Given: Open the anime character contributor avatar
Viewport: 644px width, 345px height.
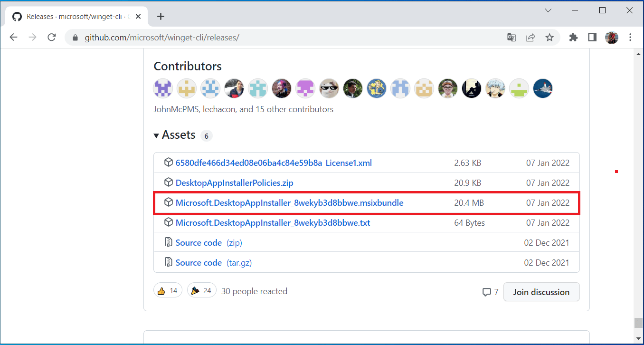Looking at the screenshot, I should pyautogui.click(x=495, y=88).
